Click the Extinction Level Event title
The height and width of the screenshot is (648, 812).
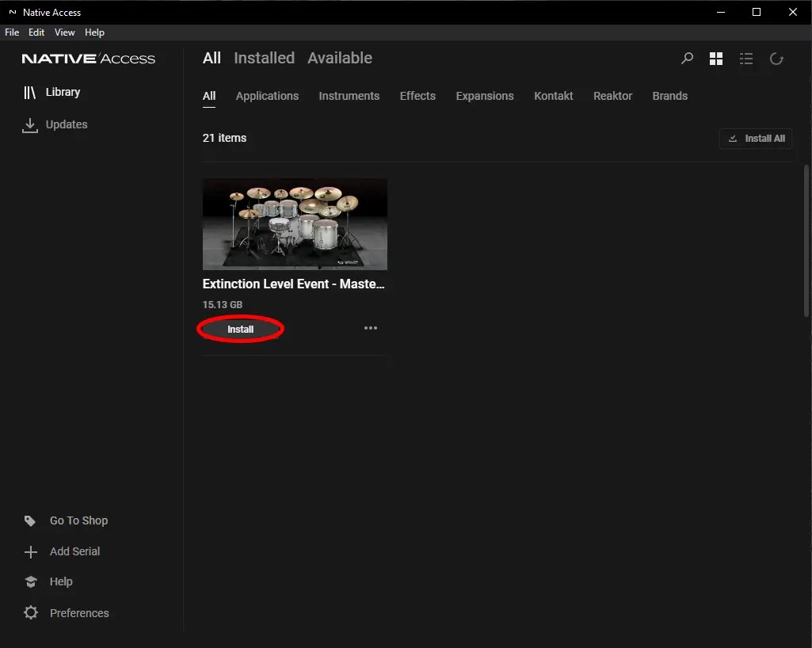(293, 284)
